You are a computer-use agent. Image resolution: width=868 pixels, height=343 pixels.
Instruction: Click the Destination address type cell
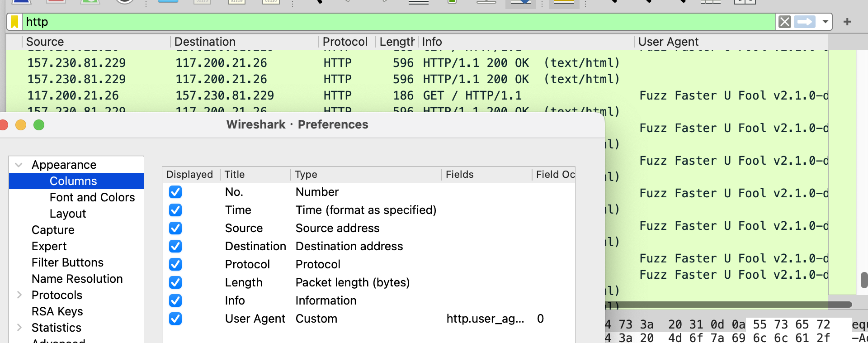349,246
